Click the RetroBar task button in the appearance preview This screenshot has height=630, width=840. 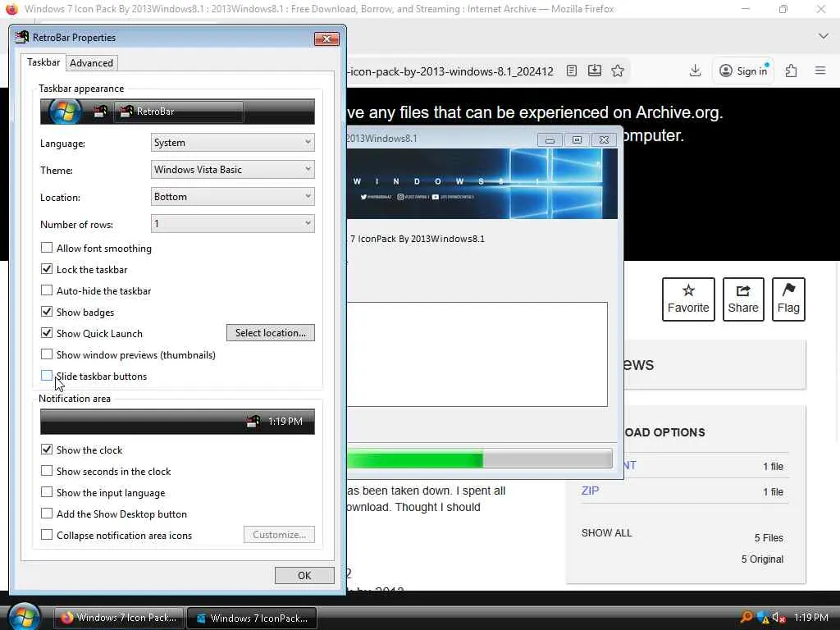(x=178, y=112)
